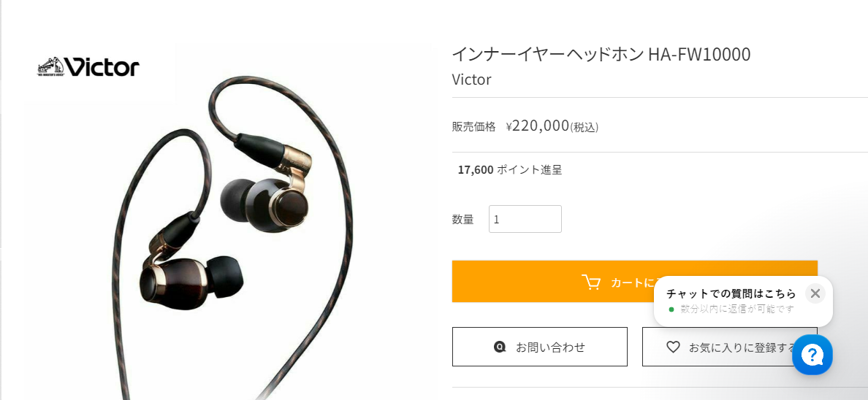The width and height of the screenshot is (868, 400).
Task: Focus the 数量 quantity input field
Action: tap(525, 219)
